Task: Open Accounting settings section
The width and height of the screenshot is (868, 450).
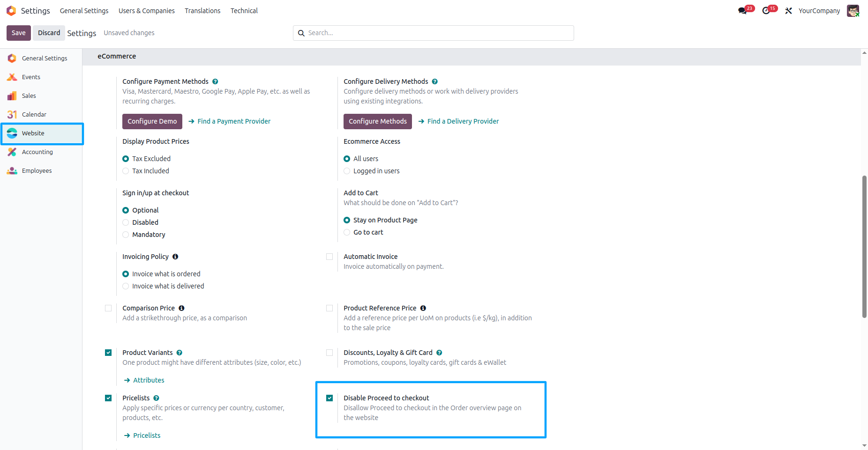Action: [x=12, y=152]
